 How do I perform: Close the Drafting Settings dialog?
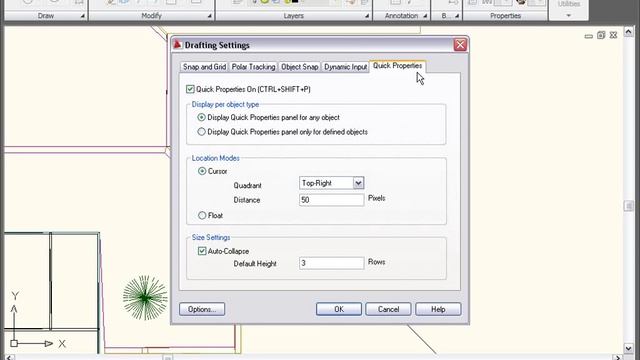[460, 44]
